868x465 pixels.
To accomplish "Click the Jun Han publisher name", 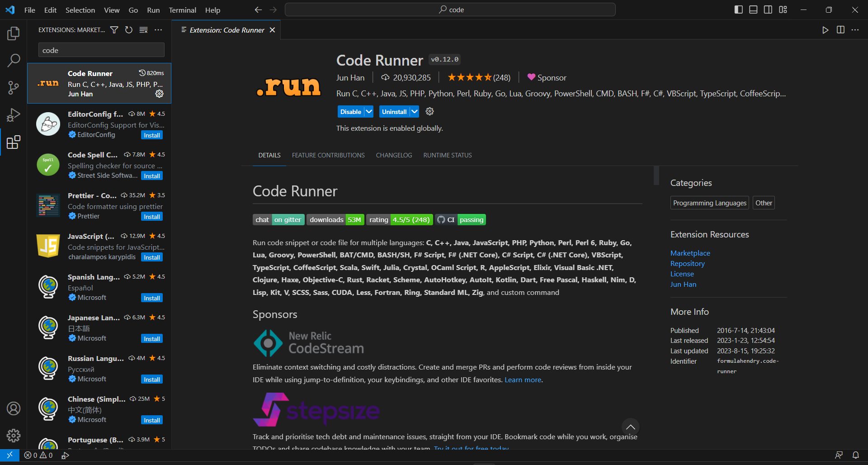I will point(350,77).
